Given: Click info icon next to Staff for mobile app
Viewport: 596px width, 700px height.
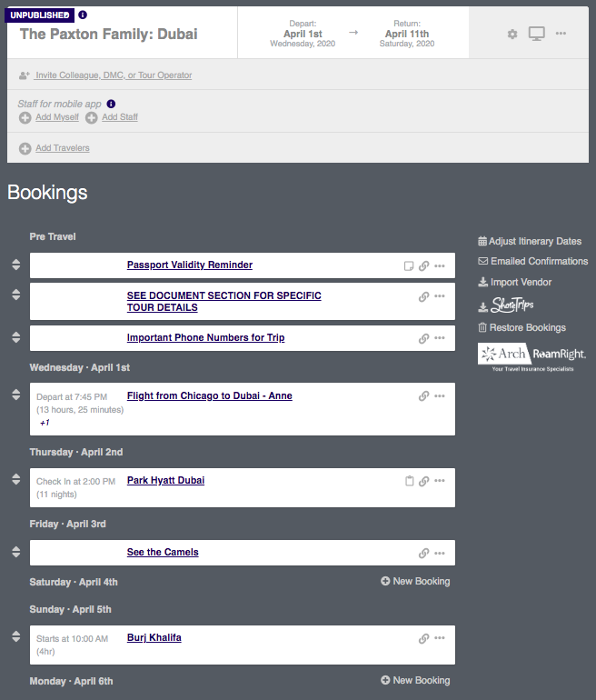Looking at the screenshot, I should coord(111,104).
